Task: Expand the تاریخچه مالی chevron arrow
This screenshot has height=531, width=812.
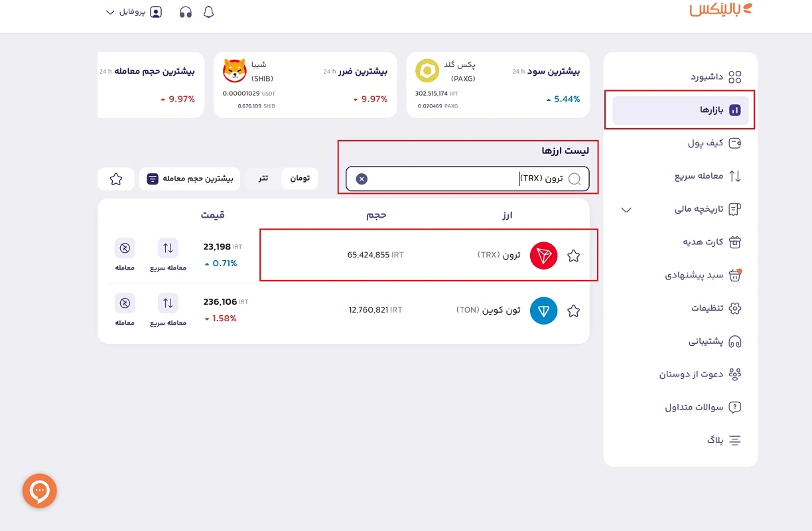Action: (x=626, y=210)
